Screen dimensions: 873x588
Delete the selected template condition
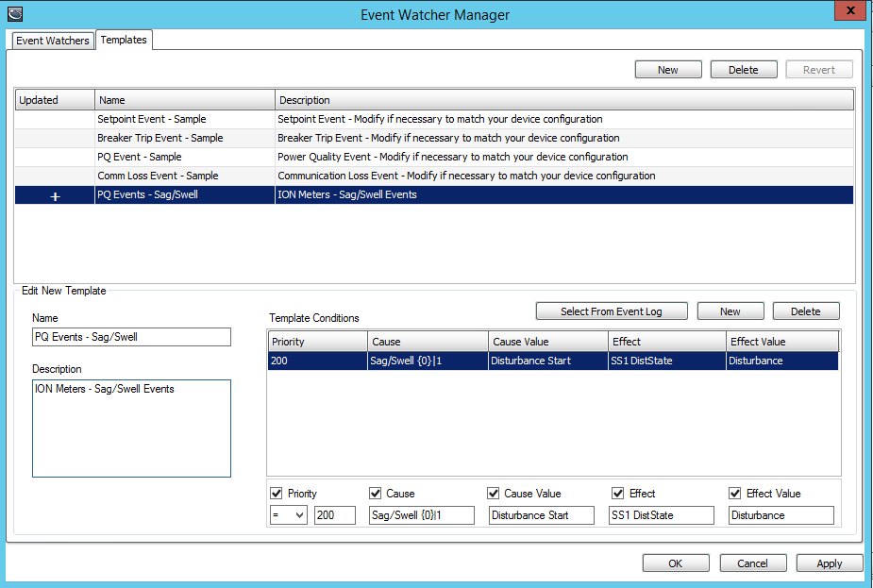806,311
